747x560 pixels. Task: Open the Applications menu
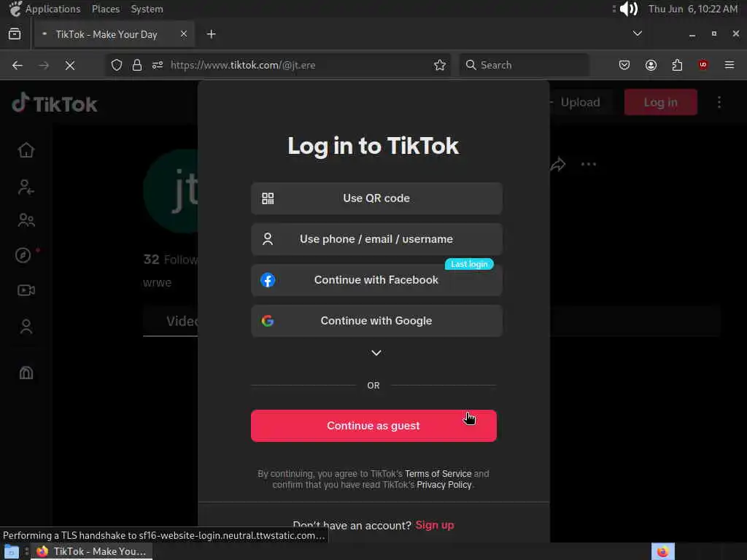point(53,9)
